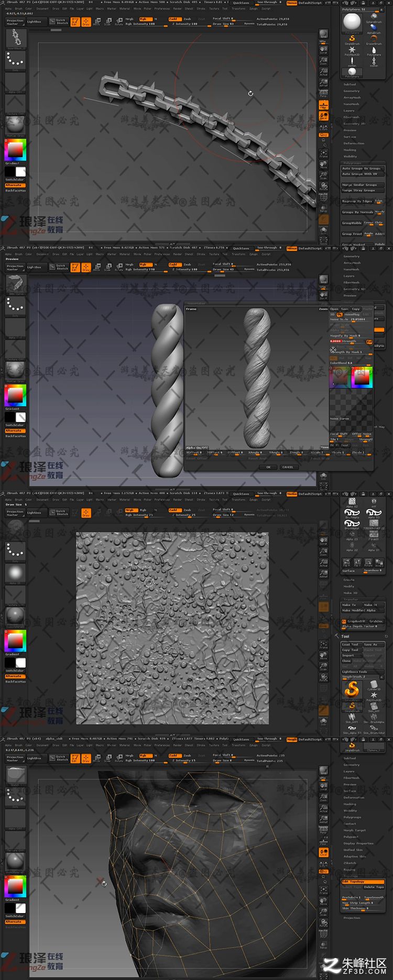Click Flip H icon in texture window Alpha palette
393x980 pixels.
[x=346, y=563]
